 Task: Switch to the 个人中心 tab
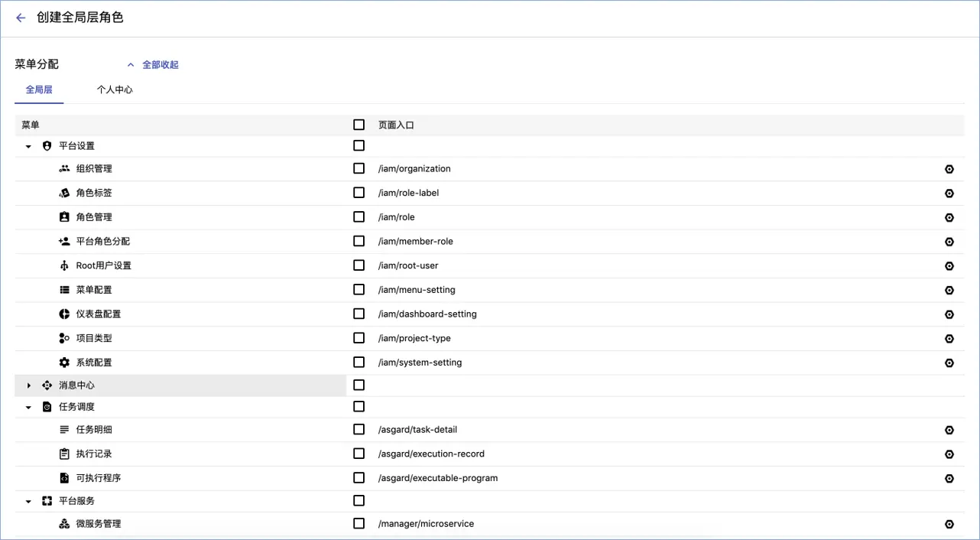(115, 89)
